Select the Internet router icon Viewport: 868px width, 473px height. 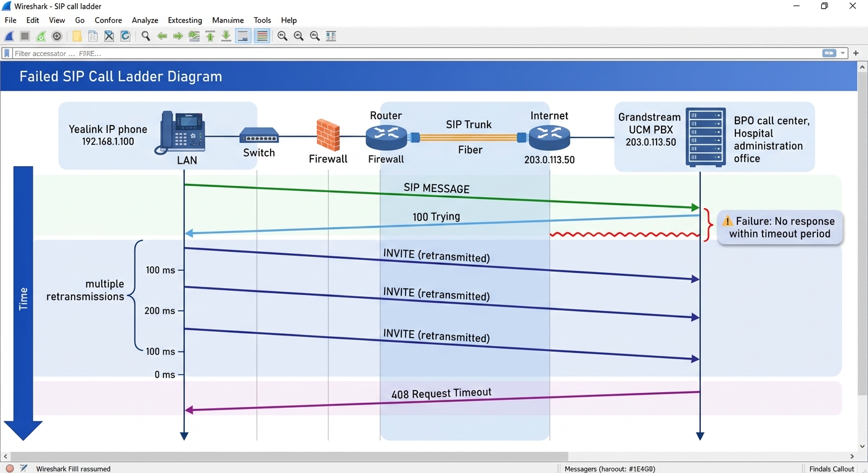pos(549,137)
